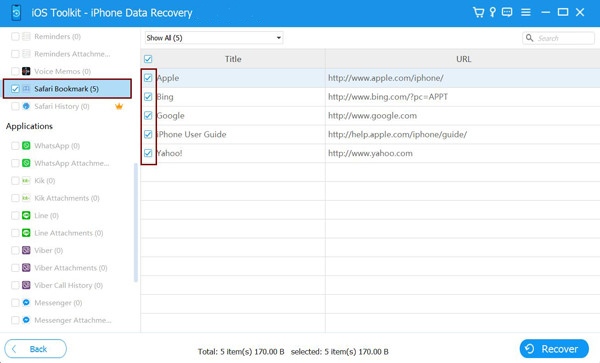Click the Voice Memos icon
600x363 pixels.
pos(26,71)
